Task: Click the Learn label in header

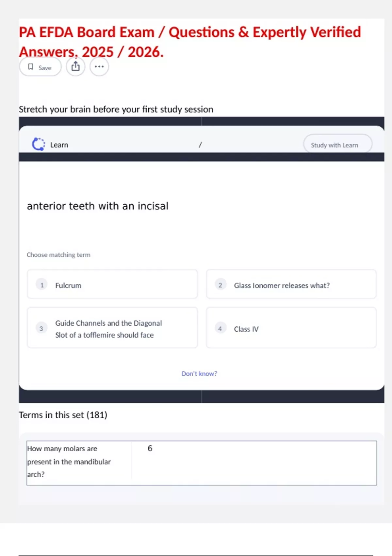Action: 59,145
